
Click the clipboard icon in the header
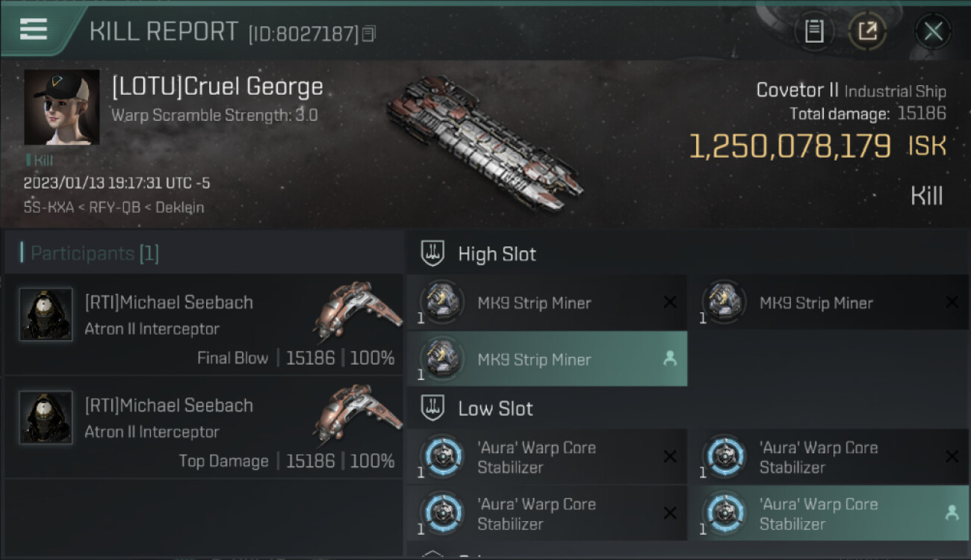813,31
